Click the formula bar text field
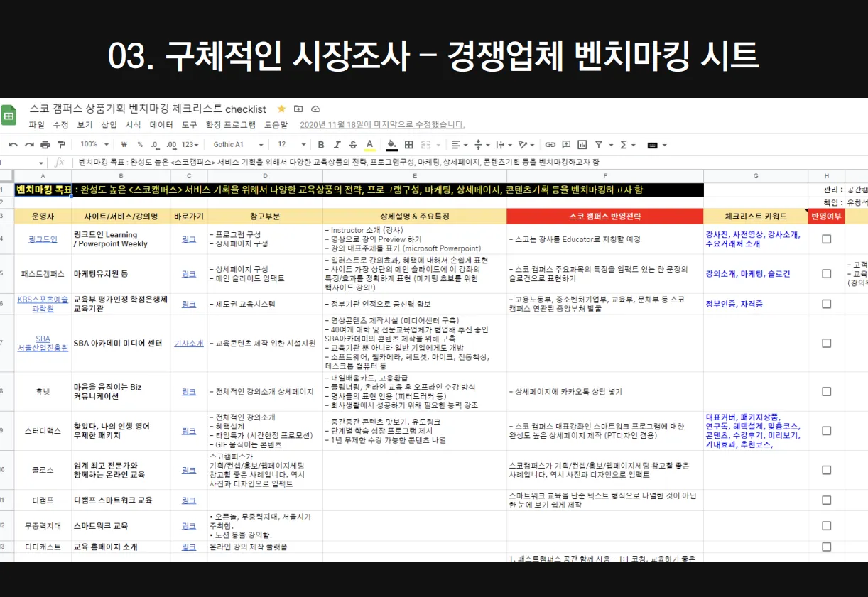The width and height of the screenshot is (868, 597). 469,163
